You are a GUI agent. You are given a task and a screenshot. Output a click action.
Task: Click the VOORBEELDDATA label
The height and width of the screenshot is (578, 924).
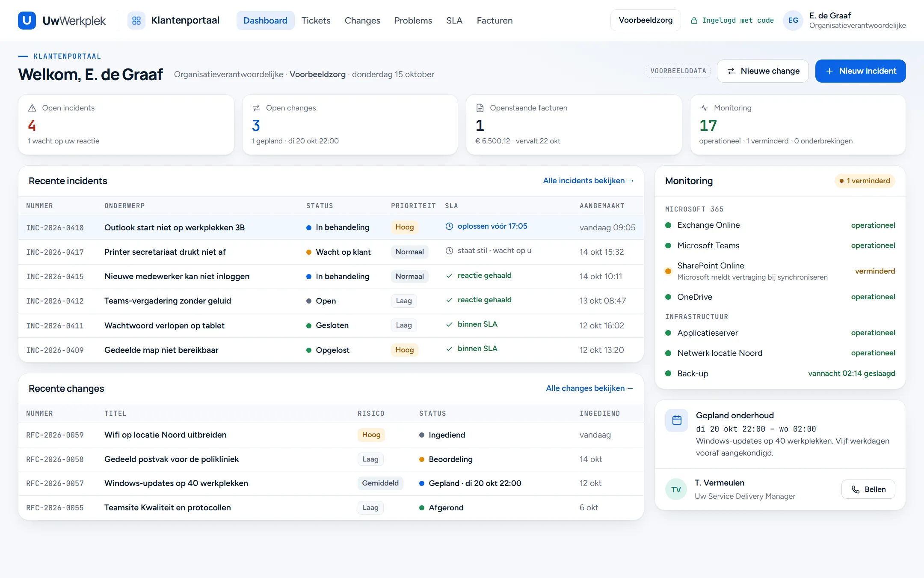point(678,71)
